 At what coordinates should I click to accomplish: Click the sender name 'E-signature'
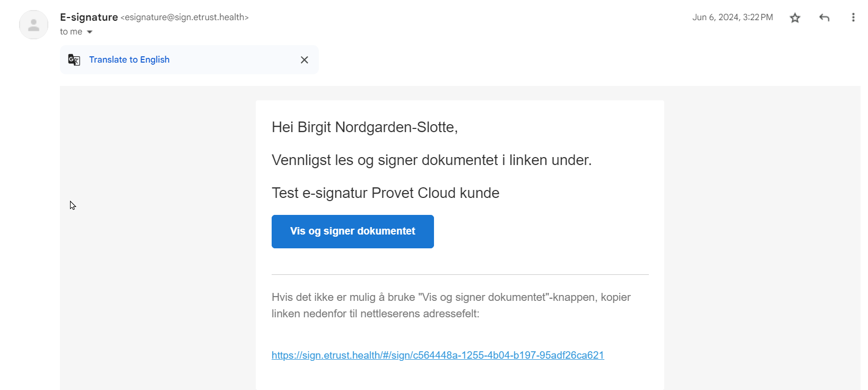89,17
